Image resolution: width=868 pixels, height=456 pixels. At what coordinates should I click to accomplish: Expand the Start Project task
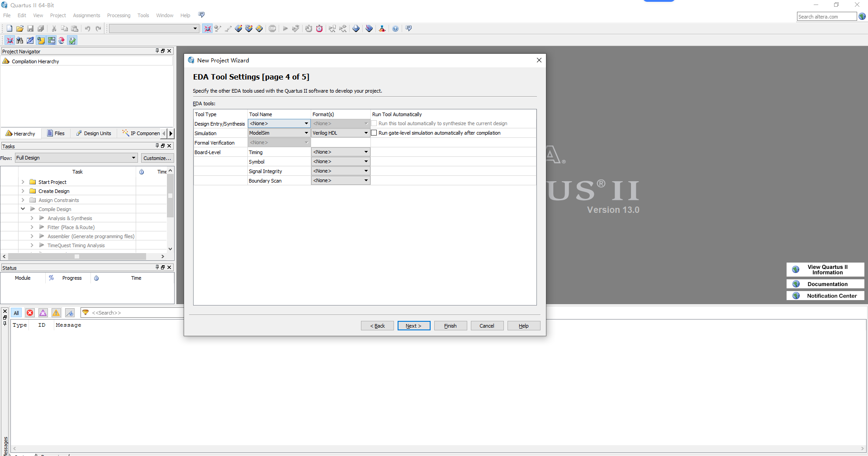[23, 182]
